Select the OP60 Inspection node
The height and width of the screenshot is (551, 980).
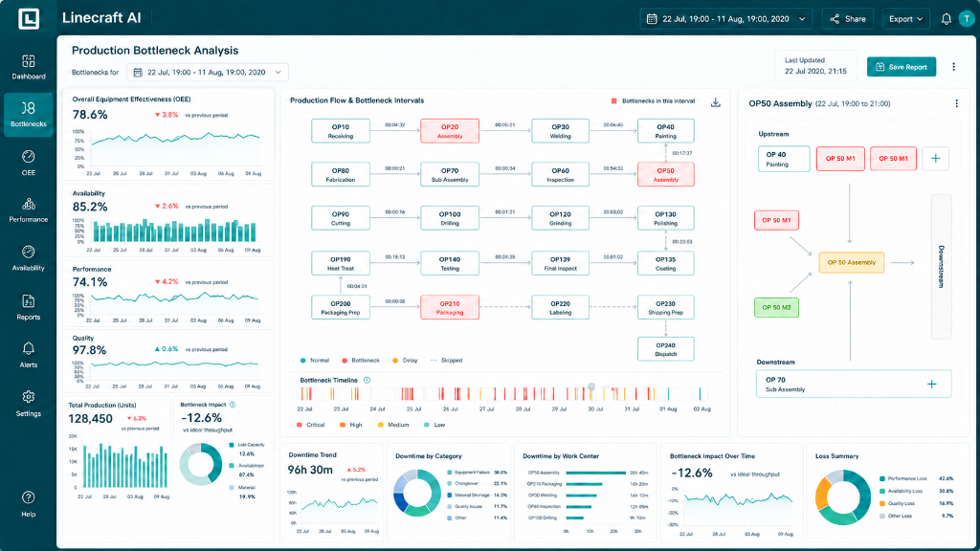560,175
